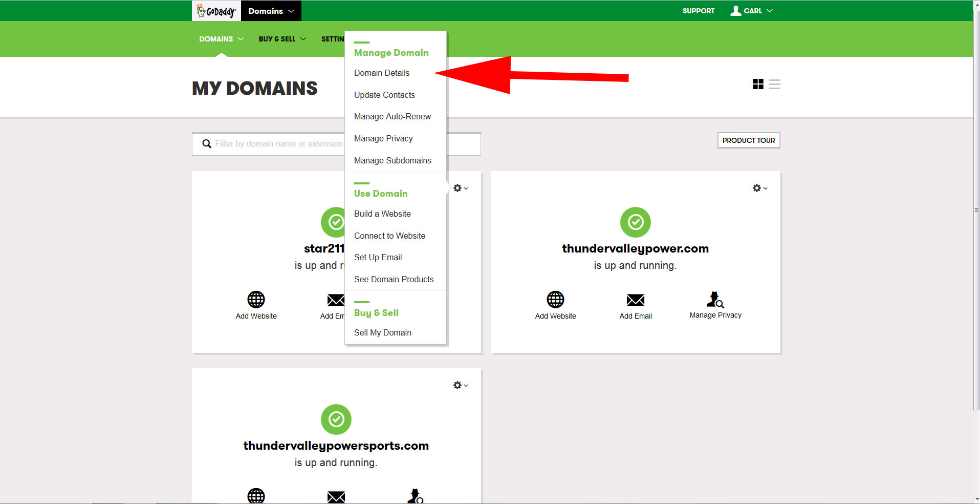This screenshot has width=980, height=504.
Task: Choose Update Contacts menu entry
Action: (x=384, y=95)
